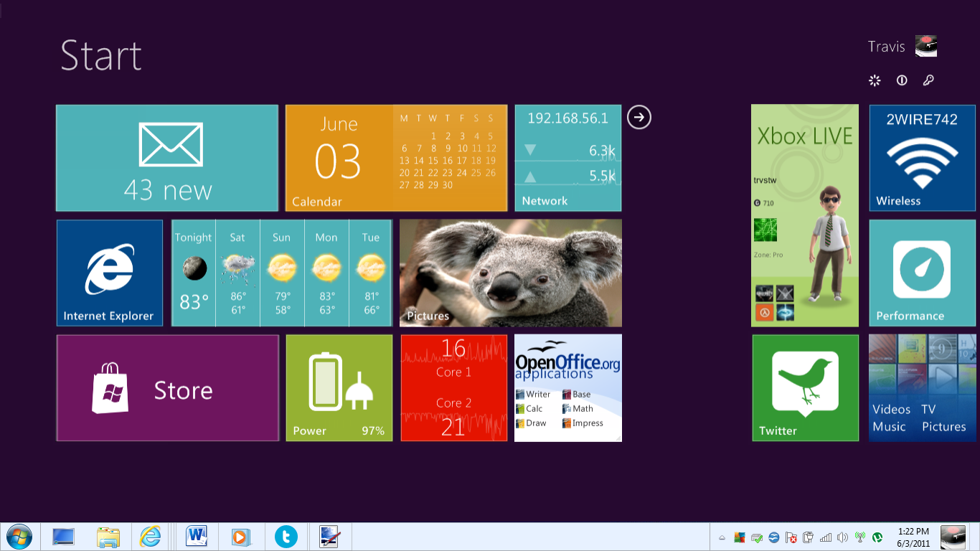
Task: Open OpenOffice Math link
Action: 578,408
